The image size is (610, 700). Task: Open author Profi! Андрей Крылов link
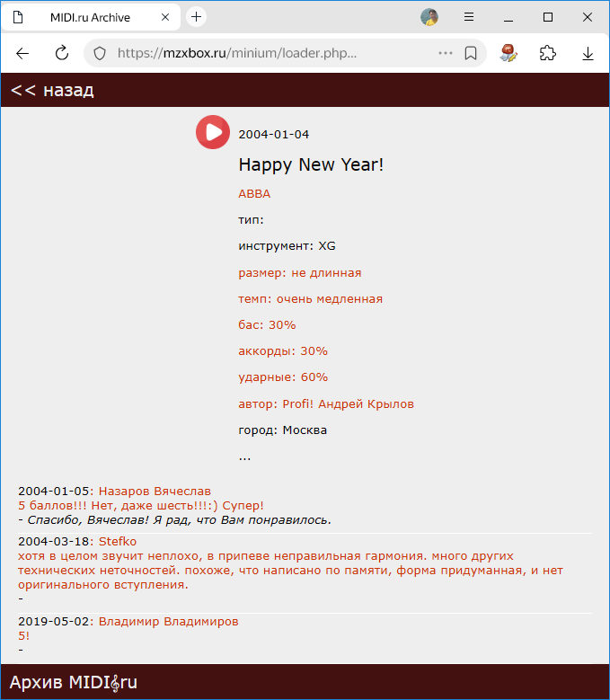pos(326,404)
